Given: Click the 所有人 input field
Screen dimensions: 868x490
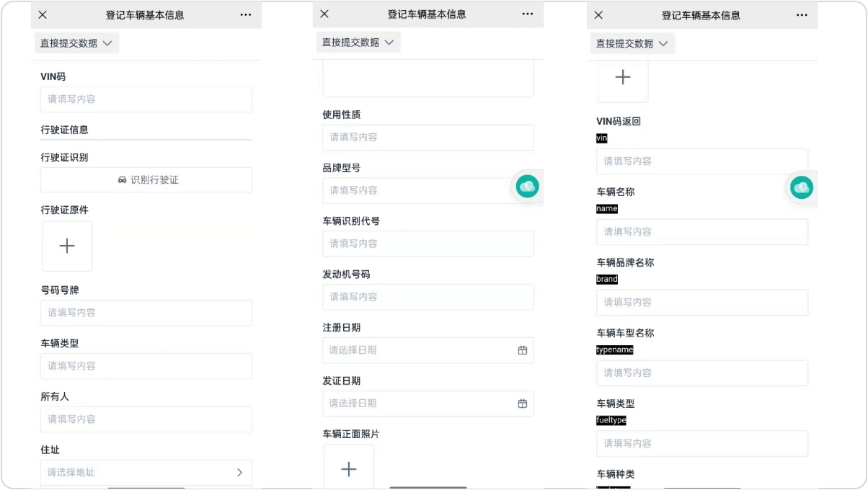Looking at the screenshot, I should (146, 419).
